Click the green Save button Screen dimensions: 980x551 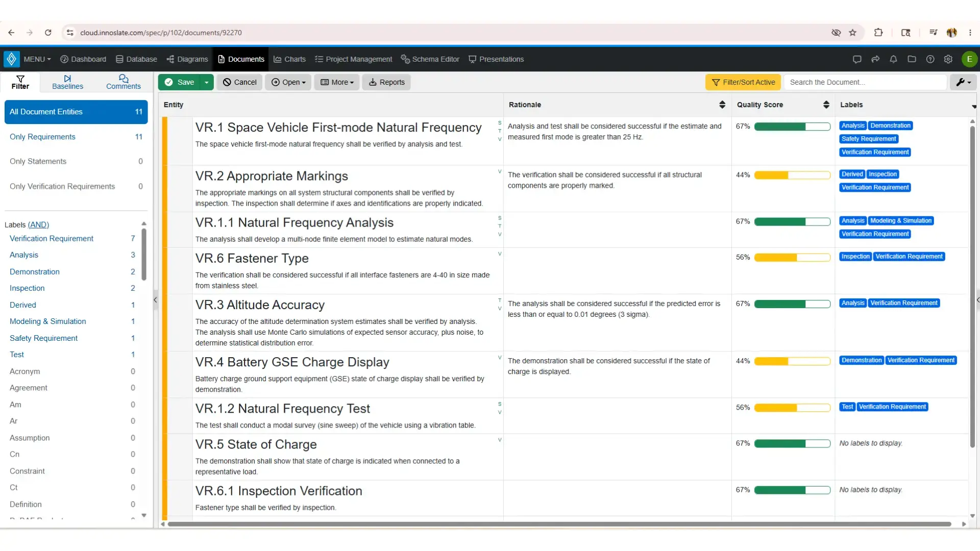[179, 82]
